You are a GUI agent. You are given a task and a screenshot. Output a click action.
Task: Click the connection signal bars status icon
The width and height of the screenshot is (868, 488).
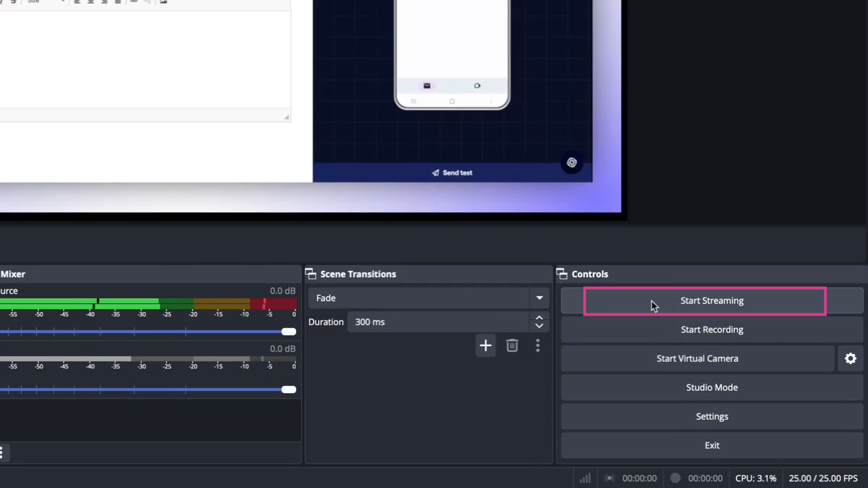click(x=585, y=478)
